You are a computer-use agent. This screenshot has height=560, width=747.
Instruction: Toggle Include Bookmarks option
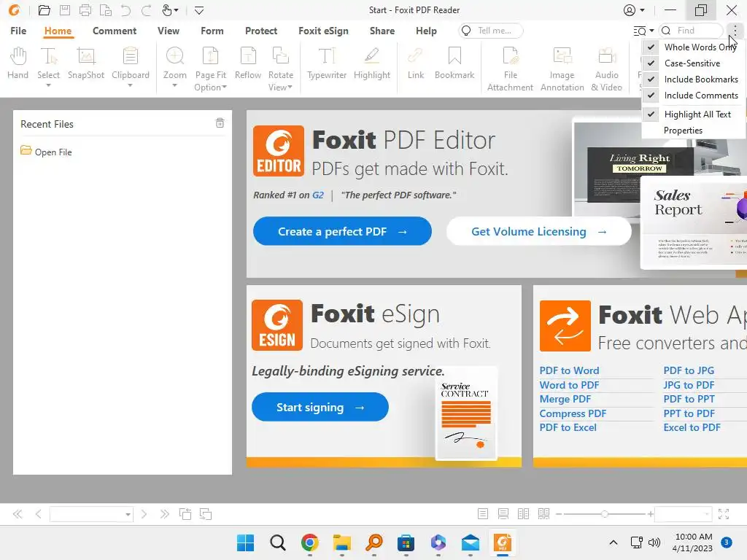pyautogui.click(x=694, y=79)
